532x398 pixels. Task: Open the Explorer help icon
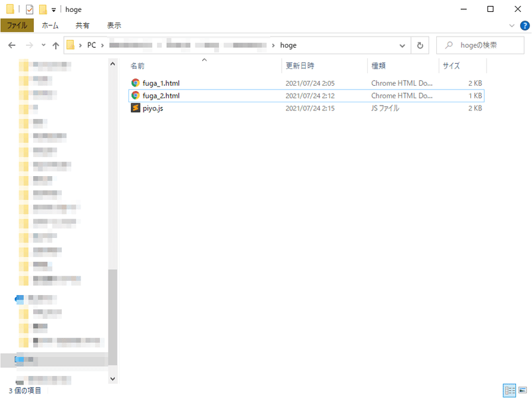(x=525, y=25)
